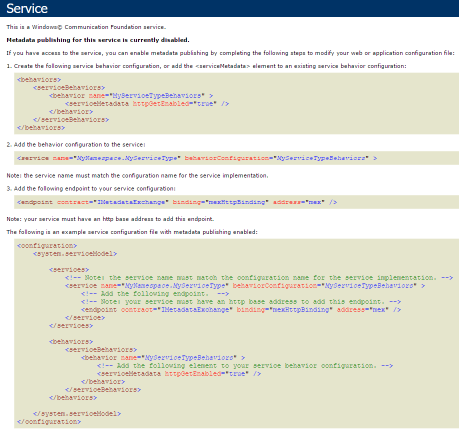Click the standalone <service name="MyNamespace.MyServiceType"> code line
Viewport: 459px width, 433px height.
[x=197, y=158]
